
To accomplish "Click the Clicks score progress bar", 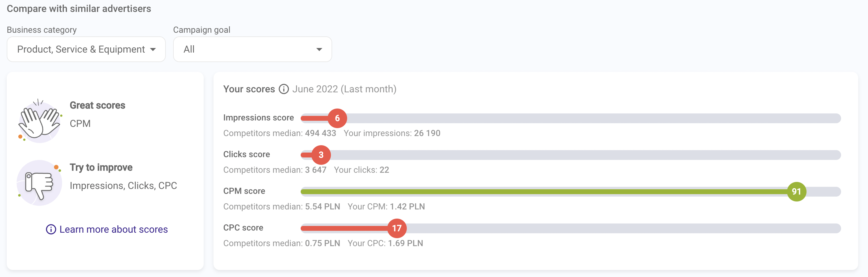I will pos(573,155).
